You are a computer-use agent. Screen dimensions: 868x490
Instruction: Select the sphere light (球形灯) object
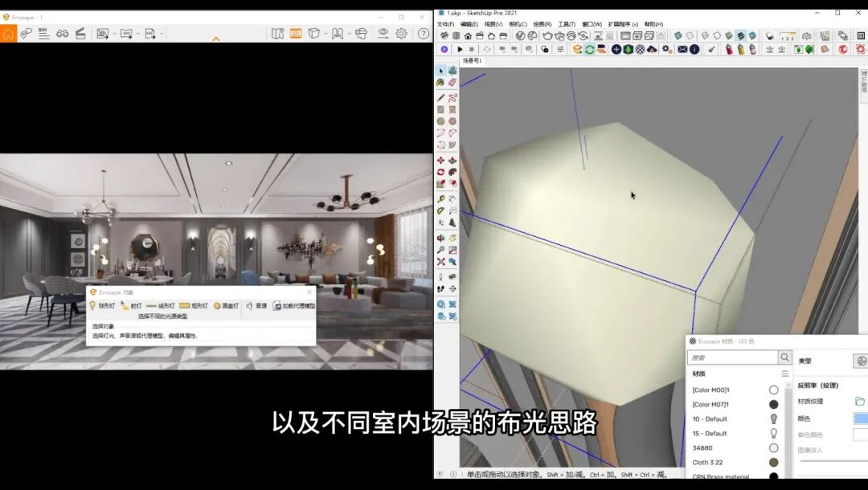click(102, 305)
